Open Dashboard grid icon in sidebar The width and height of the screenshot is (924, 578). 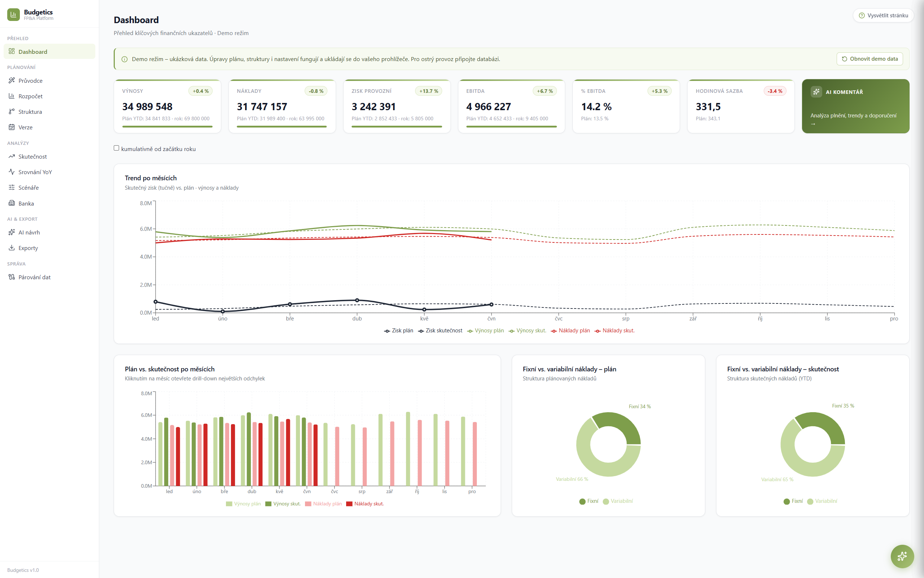(12, 51)
